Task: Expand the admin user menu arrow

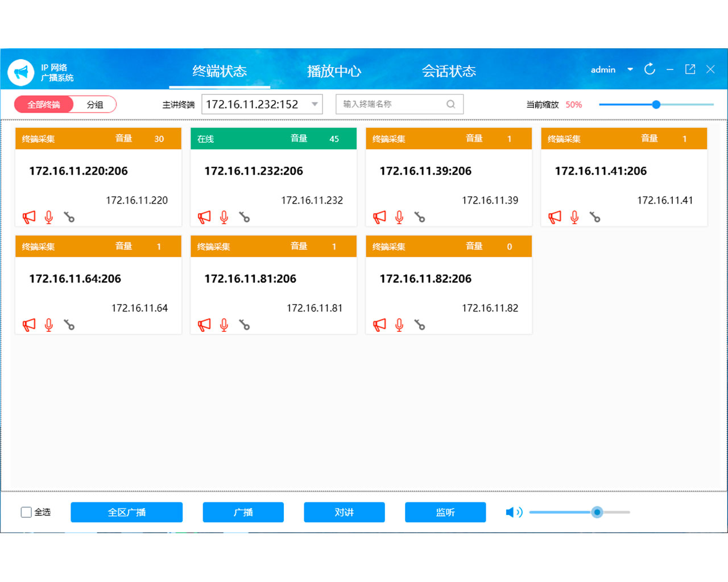Action: [630, 69]
